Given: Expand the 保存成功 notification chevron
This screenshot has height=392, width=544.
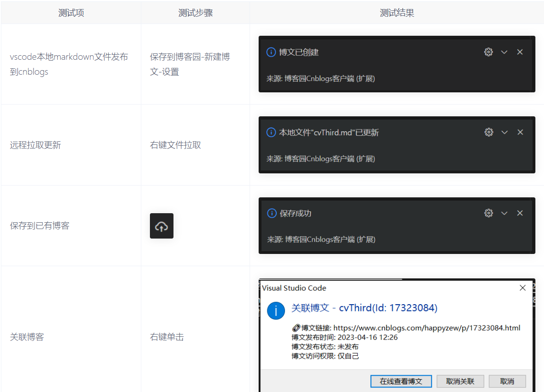Looking at the screenshot, I should click(504, 213).
